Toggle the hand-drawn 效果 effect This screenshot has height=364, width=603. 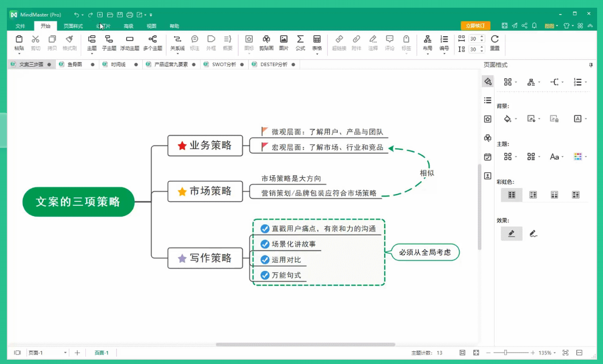(x=533, y=233)
